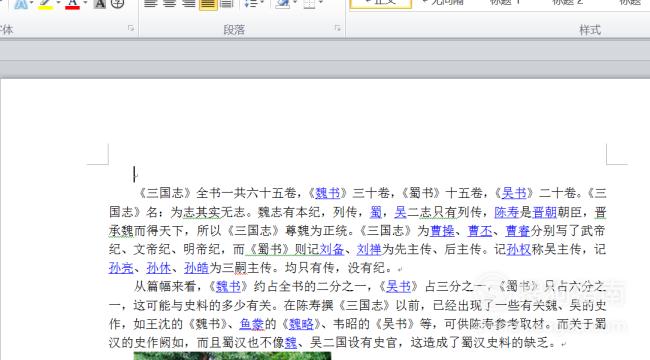Open the single-character 吴 link before 二志只有列传

tap(400, 212)
